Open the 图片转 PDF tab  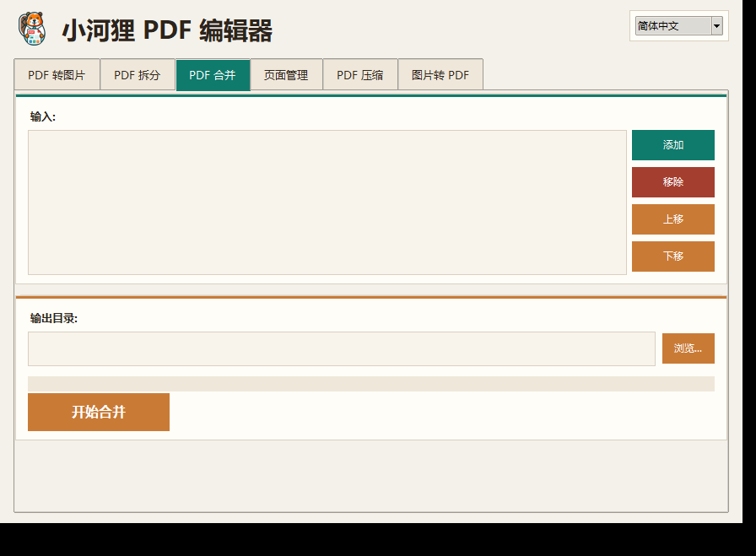point(440,75)
